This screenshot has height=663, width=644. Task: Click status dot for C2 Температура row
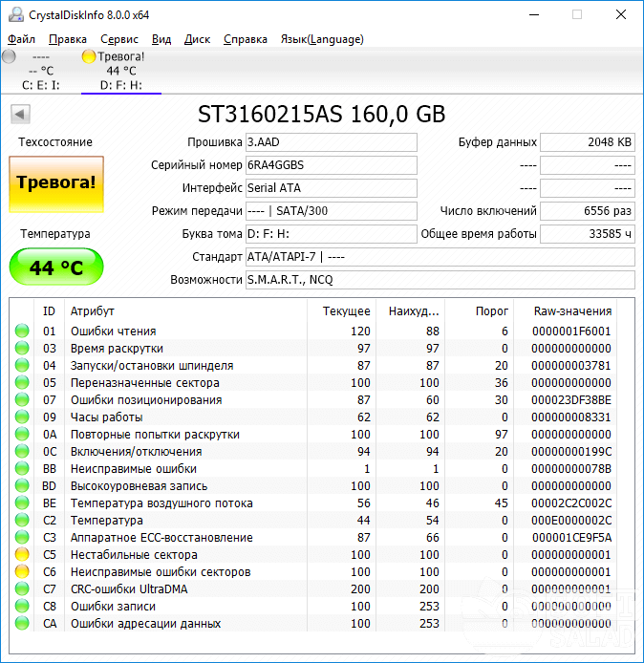[22, 520]
